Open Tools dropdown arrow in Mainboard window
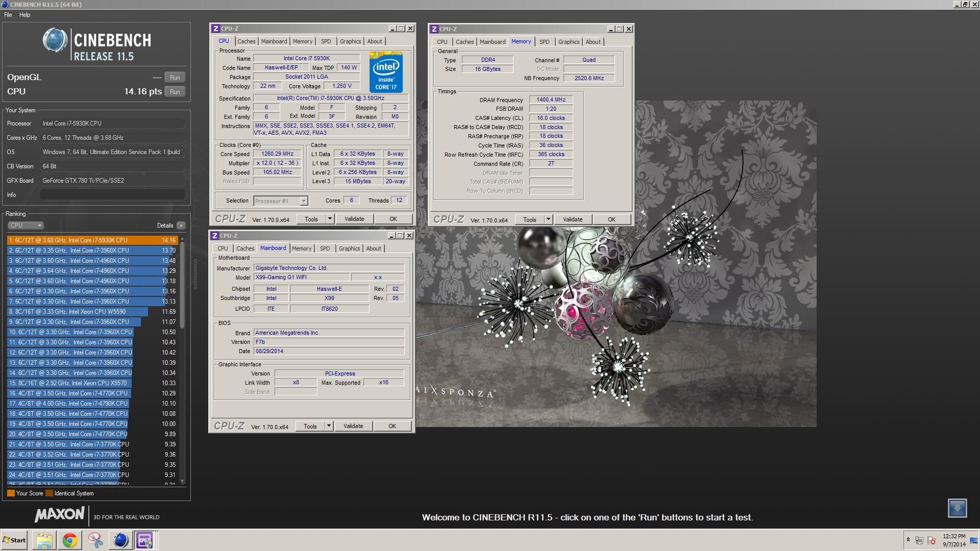This screenshot has width=980, height=551. (329, 426)
